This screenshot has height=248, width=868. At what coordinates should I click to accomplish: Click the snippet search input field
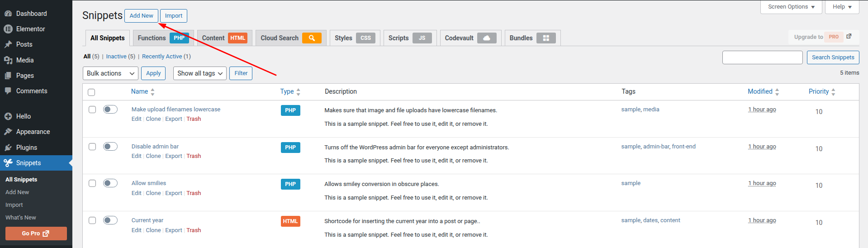pos(763,57)
